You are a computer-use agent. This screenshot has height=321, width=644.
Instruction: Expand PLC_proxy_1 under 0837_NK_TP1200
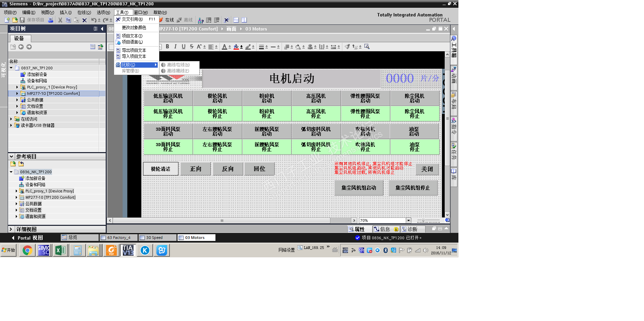[x=17, y=87]
